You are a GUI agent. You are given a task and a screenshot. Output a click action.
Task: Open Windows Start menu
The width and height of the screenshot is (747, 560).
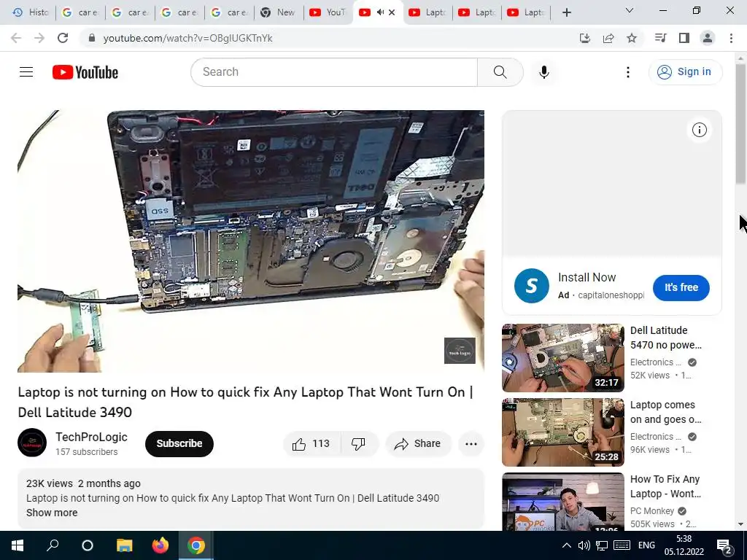point(18,545)
